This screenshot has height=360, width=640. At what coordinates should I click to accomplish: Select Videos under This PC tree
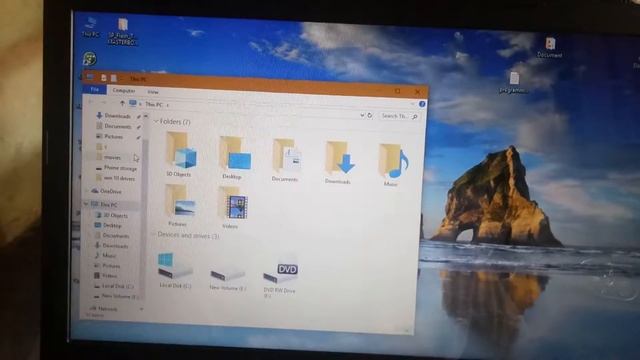[x=109, y=276]
